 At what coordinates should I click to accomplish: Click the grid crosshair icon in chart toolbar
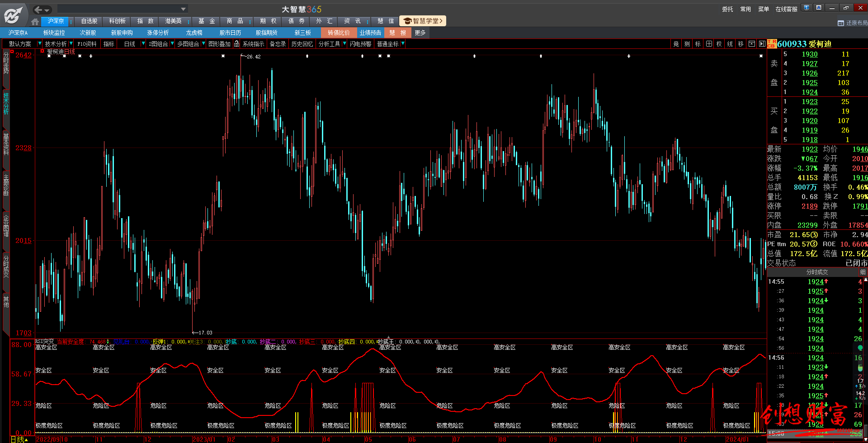709,44
